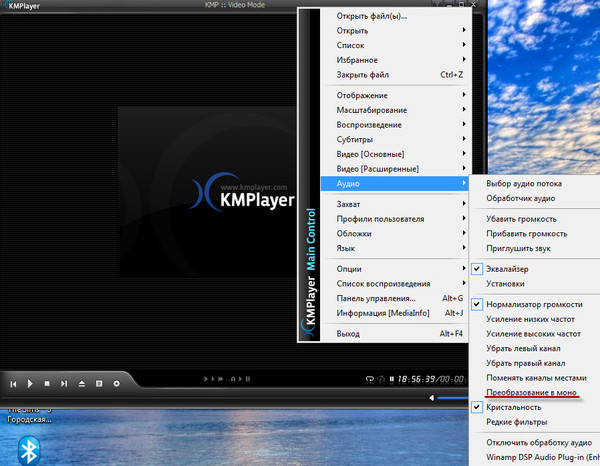Image resolution: width=600 pixels, height=466 pixels.
Task: Enable Усиление низких частот
Action: point(535,319)
